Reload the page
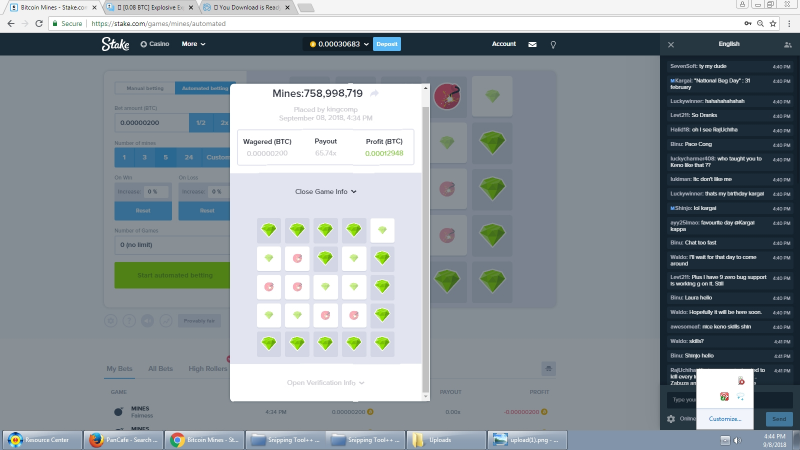 coord(39,23)
